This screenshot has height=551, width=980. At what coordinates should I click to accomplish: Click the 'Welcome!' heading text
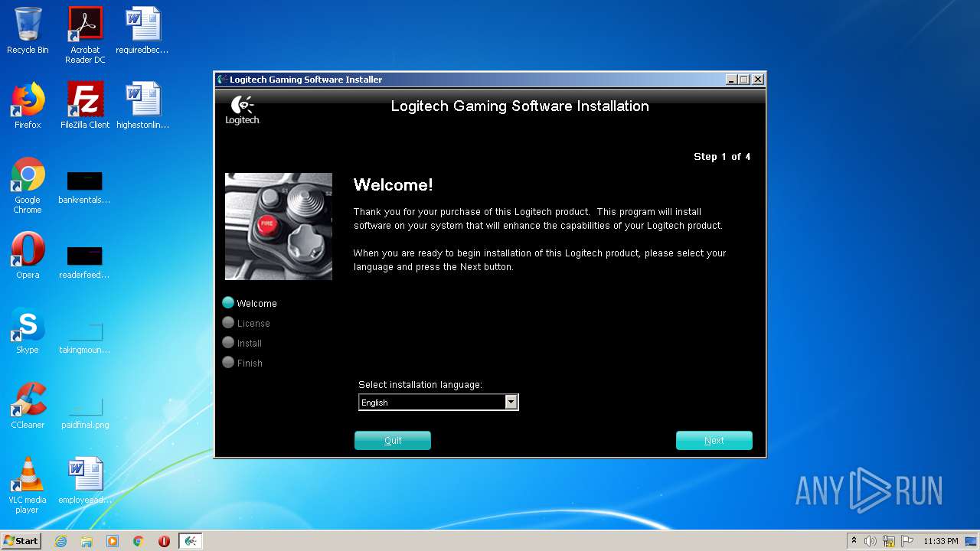pos(394,184)
